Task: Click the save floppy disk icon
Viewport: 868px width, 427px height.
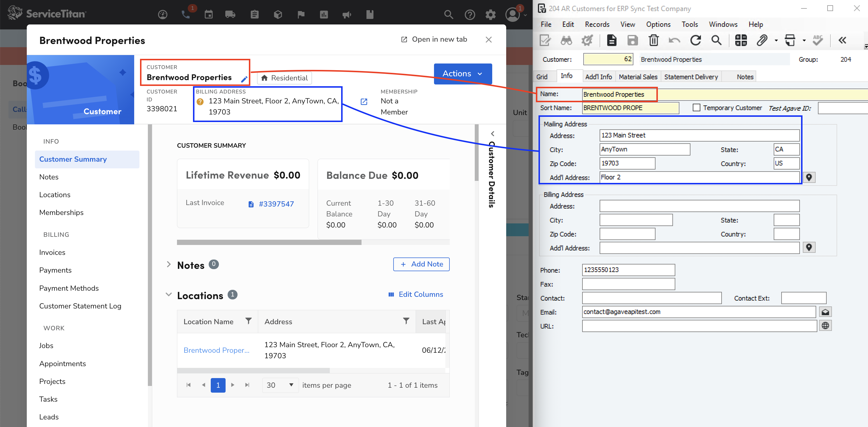Action: tap(633, 40)
